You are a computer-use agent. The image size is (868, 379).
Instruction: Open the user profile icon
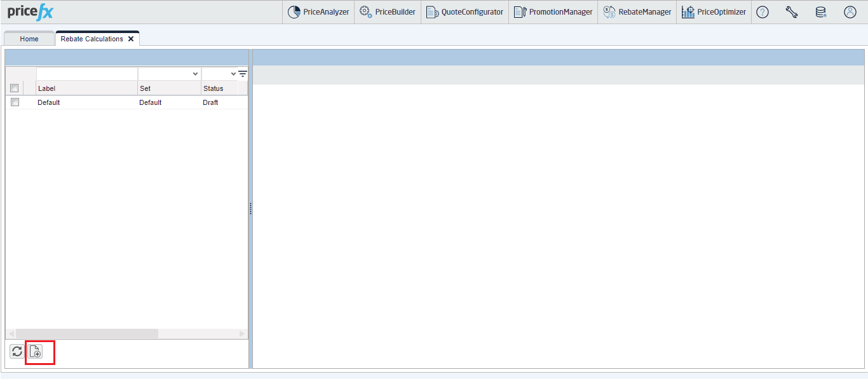click(850, 12)
